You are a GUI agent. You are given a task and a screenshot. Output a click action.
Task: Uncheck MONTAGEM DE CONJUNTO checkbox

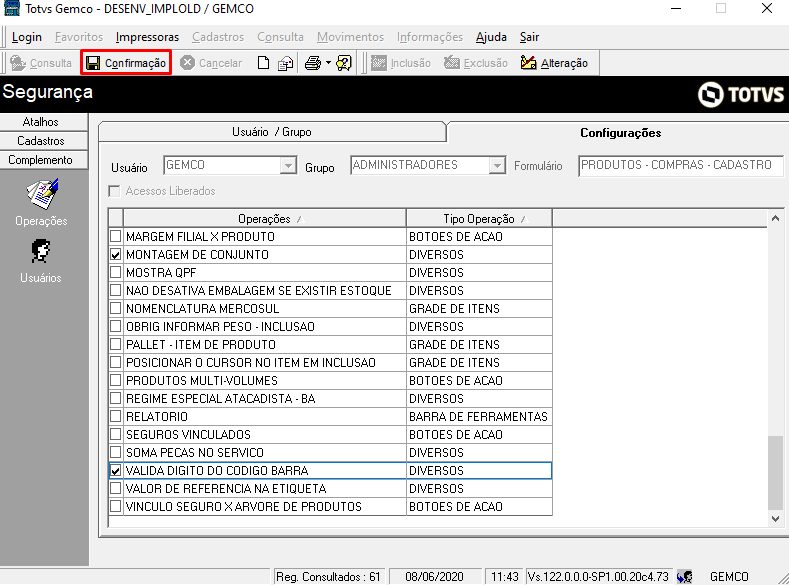tap(116, 254)
